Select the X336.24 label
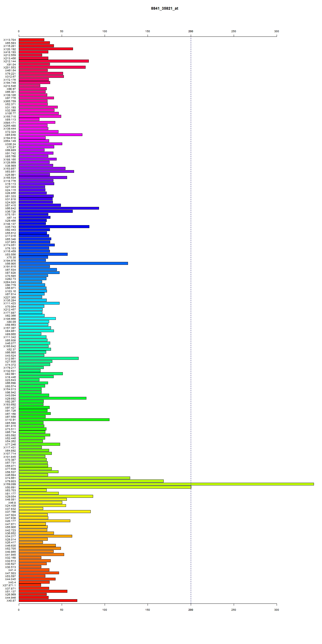The width and height of the screenshot is (322, 644). tap(10, 144)
